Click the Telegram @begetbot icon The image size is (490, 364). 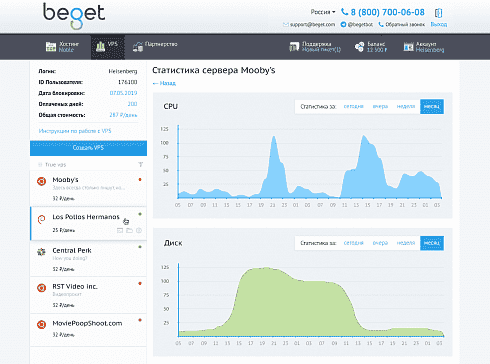[x=343, y=24]
